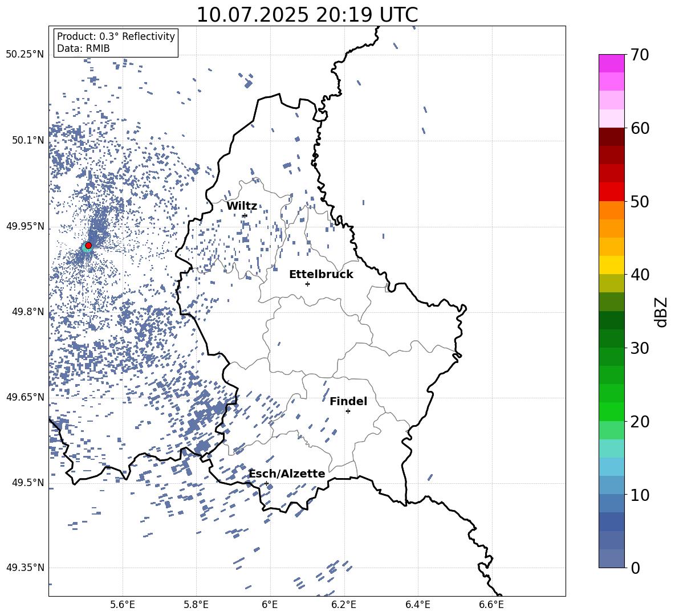Click the colorbar tick label 10
The image size is (675, 616).
coord(640,495)
